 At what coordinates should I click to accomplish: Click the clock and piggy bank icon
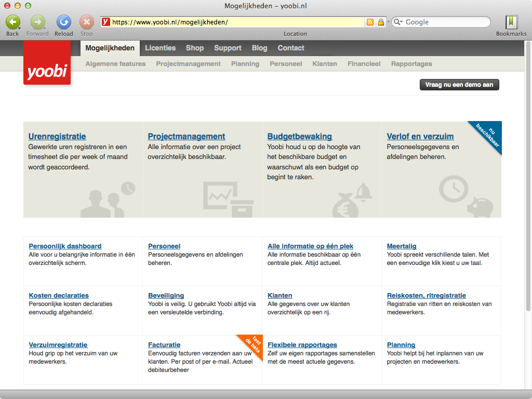click(x=466, y=196)
